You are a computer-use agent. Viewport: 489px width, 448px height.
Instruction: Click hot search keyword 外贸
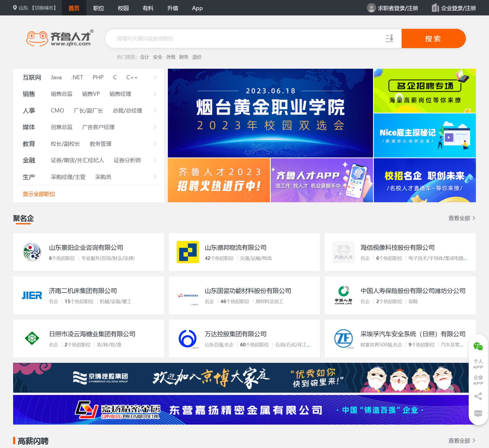[170, 57]
